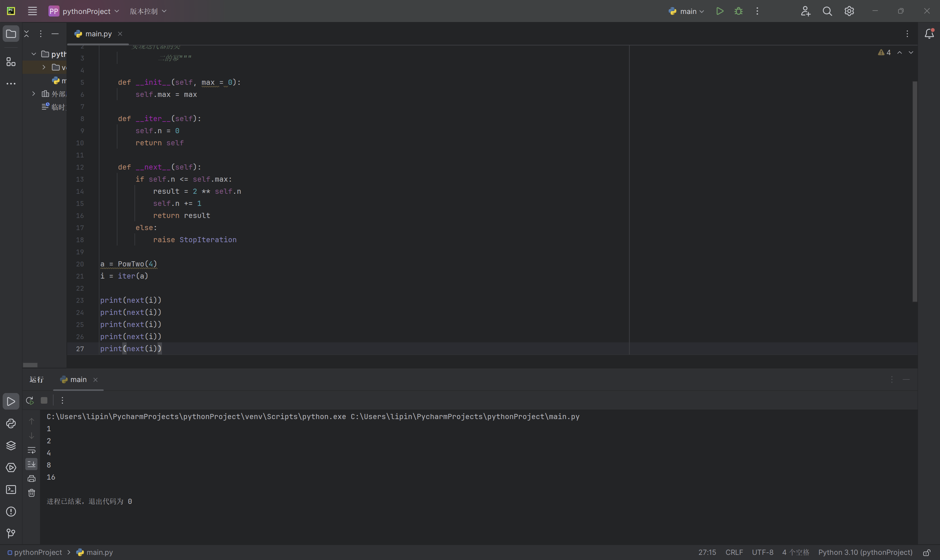Open run panel options menu
This screenshot has width=940, height=560.
pos(892,379)
